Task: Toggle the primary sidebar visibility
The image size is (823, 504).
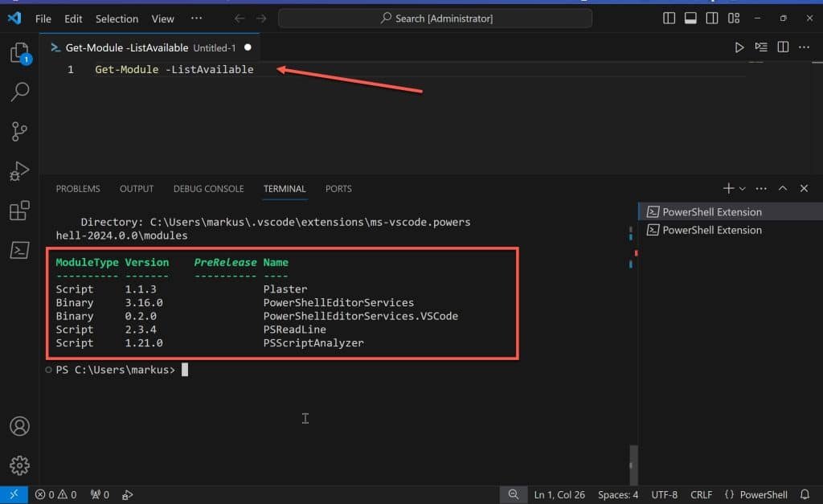Action: (x=669, y=18)
